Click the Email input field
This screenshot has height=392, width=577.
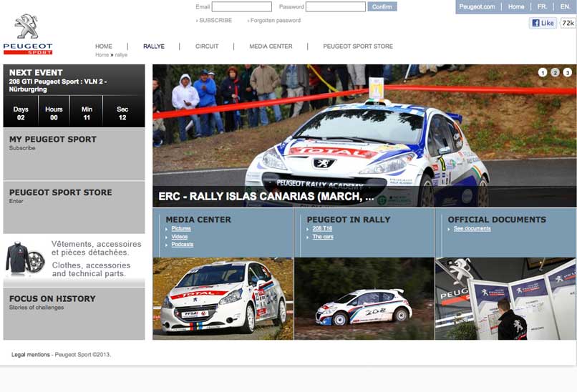(241, 7)
